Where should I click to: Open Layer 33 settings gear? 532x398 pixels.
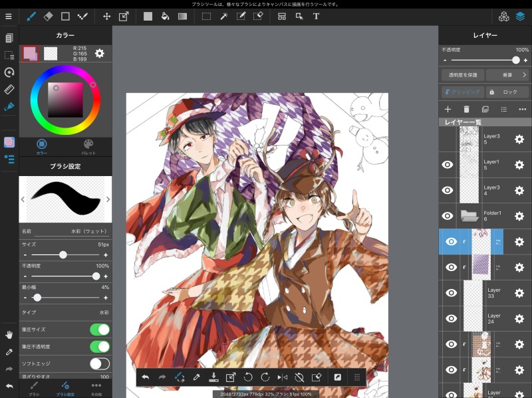tap(519, 293)
